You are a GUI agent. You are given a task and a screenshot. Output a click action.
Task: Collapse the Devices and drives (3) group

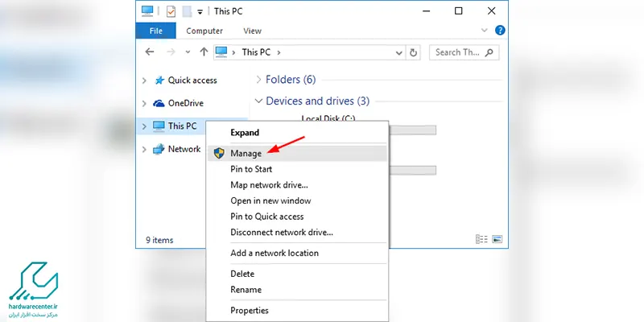pyautogui.click(x=258, y=101)
